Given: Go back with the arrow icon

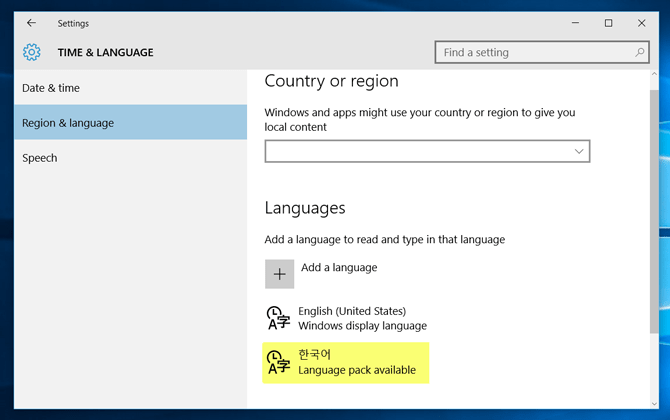Looking at the screenshot, I should (x=31, y=23).
